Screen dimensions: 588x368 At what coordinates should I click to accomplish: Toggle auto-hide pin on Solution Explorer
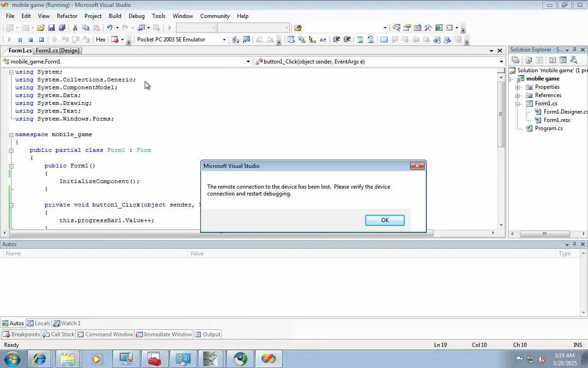(575, 50)
